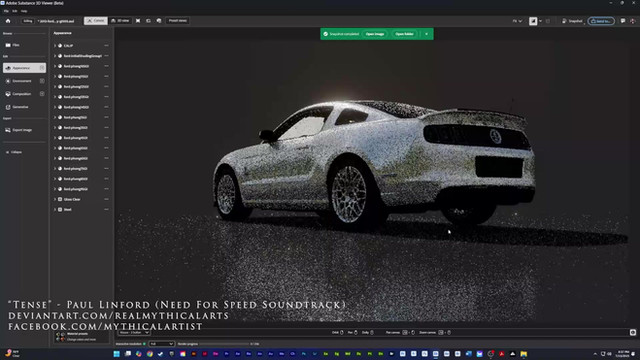Click the frame-all icon in toolbar
The image size is (640, 360).
(138, 21)
